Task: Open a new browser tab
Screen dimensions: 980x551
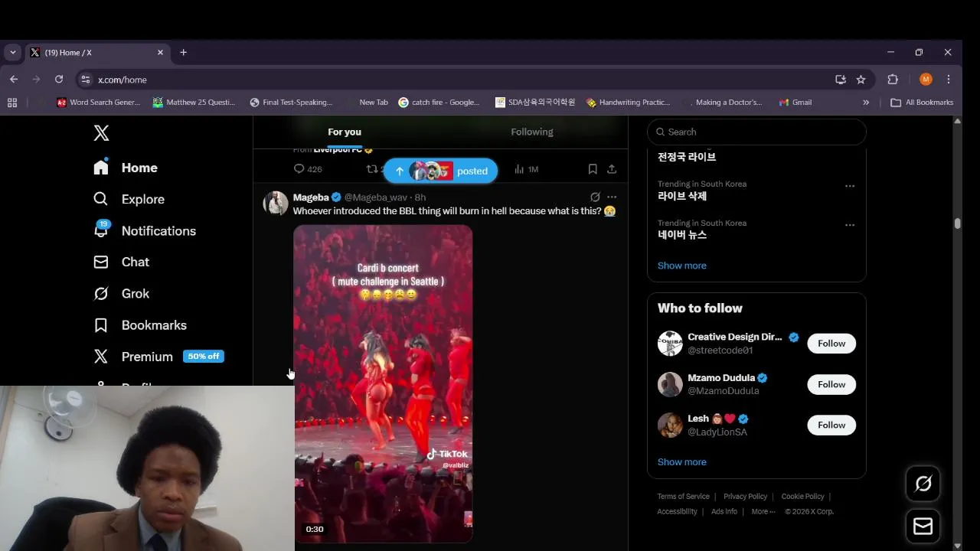Action: (183, 53)
